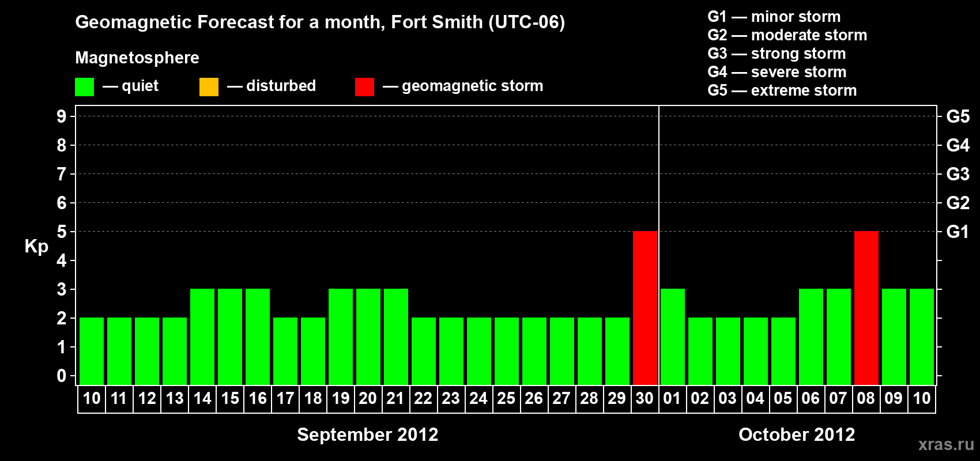
Task: Click the G5 label on the right axis
Action: (x=958, y=116)
